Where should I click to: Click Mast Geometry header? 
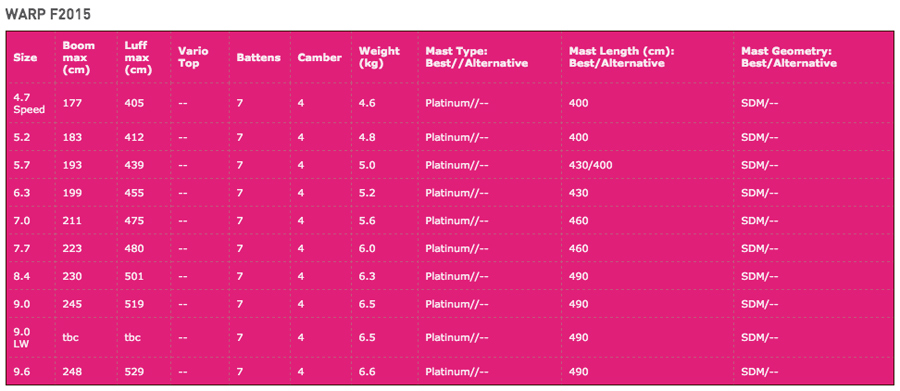click(x=789, y=57)
